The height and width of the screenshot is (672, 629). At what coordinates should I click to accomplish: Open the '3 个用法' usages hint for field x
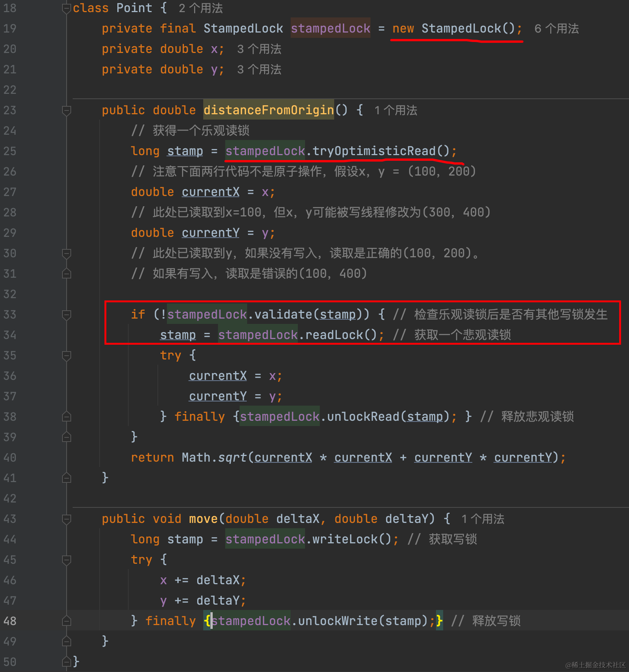point(259,49)
